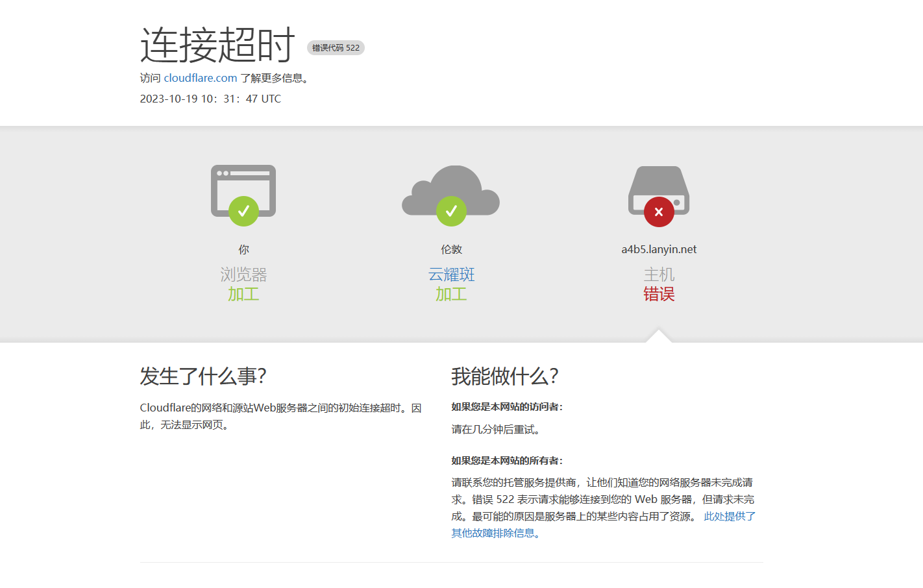The height and width of the screenshot is (588, 923).
Task: Click the host server icon
Action: coord(659,190)
